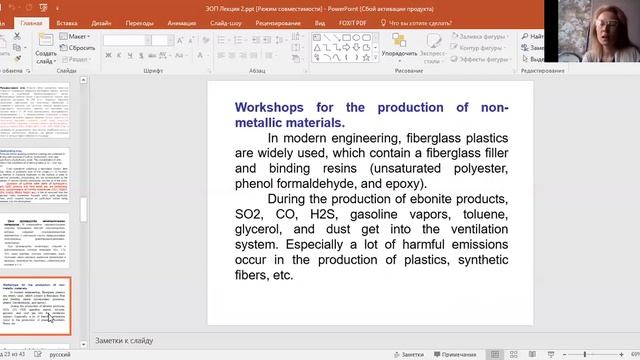Open Контур фигуры (Shape Outline)
This screenshot has height=360, width=640.
pyautogui.click(x=478, y=48)
